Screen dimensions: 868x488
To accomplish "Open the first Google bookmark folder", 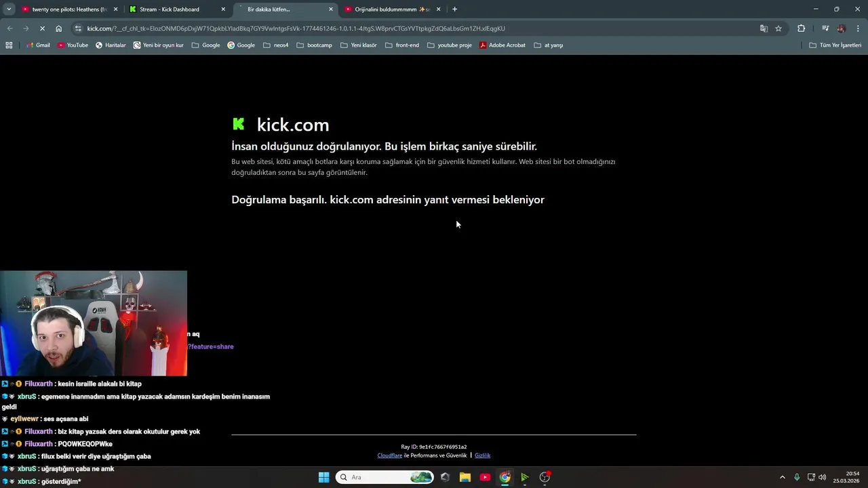I will point(206,45).
